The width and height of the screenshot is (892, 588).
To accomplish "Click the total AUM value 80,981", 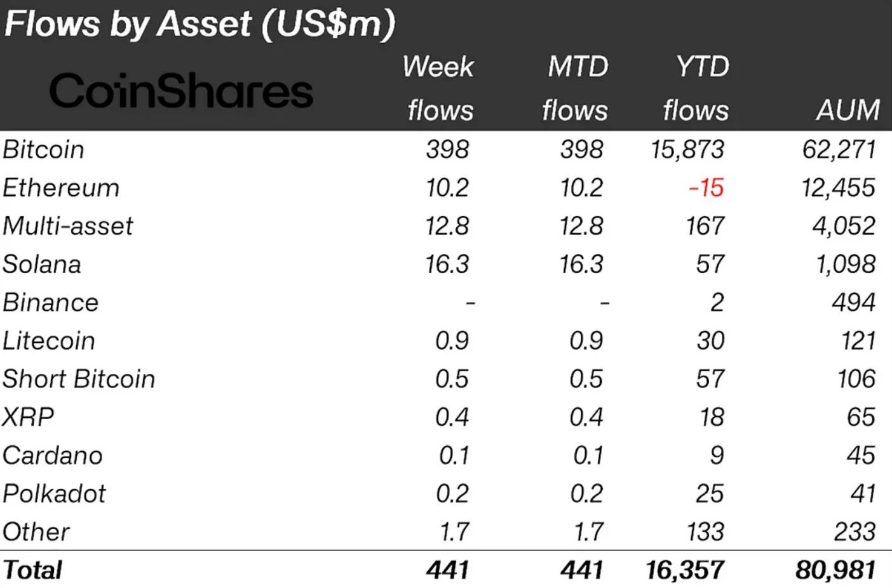I will (x=835, y=570).
